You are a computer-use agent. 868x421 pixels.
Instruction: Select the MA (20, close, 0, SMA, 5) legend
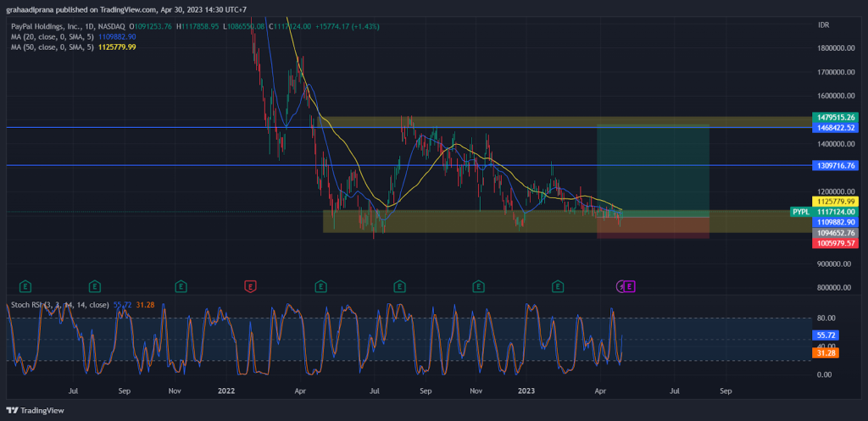click(x=53, y=36)
